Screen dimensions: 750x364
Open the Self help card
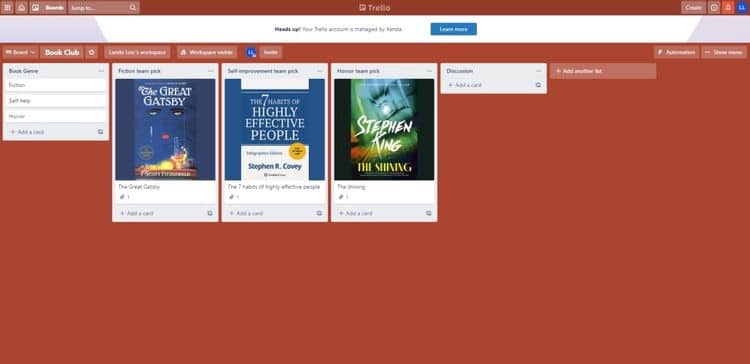[x=55, y=101]
